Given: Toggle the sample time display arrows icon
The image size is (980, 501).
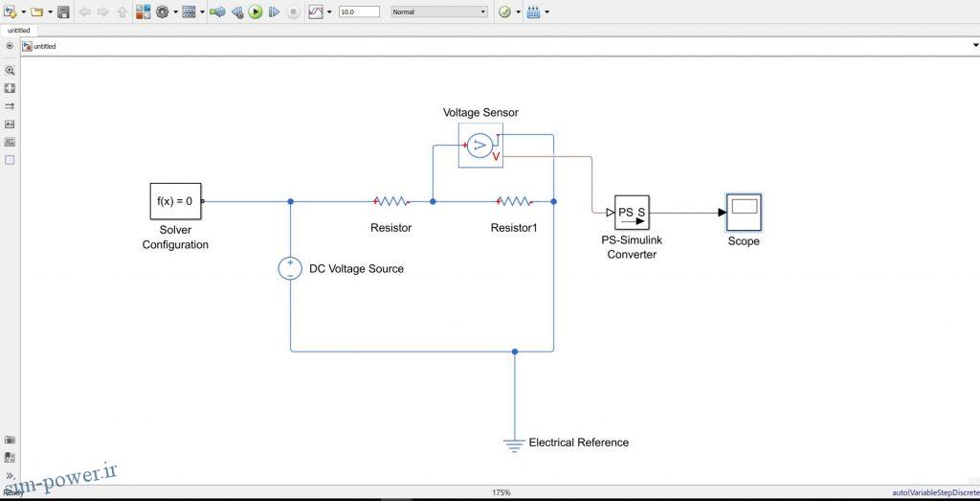Looking at the screenshot, I should tap(10, 105).
